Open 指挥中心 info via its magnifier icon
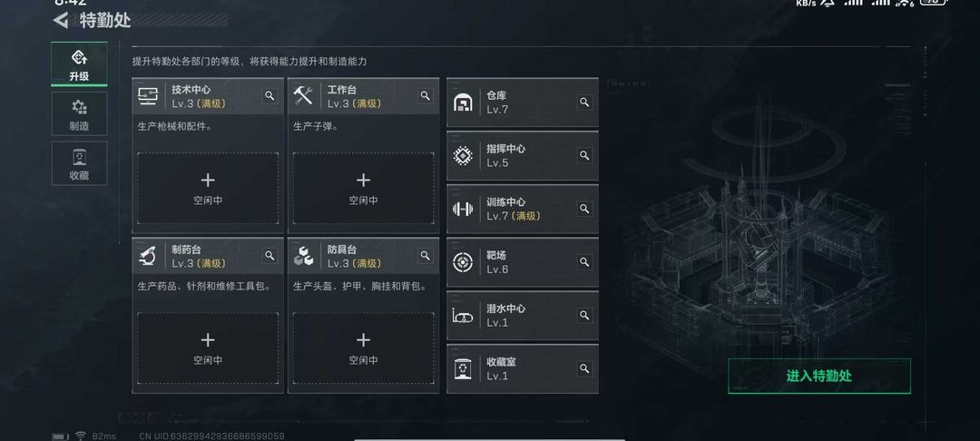Viewport: 980px width, 441px height. coord(584,155)
